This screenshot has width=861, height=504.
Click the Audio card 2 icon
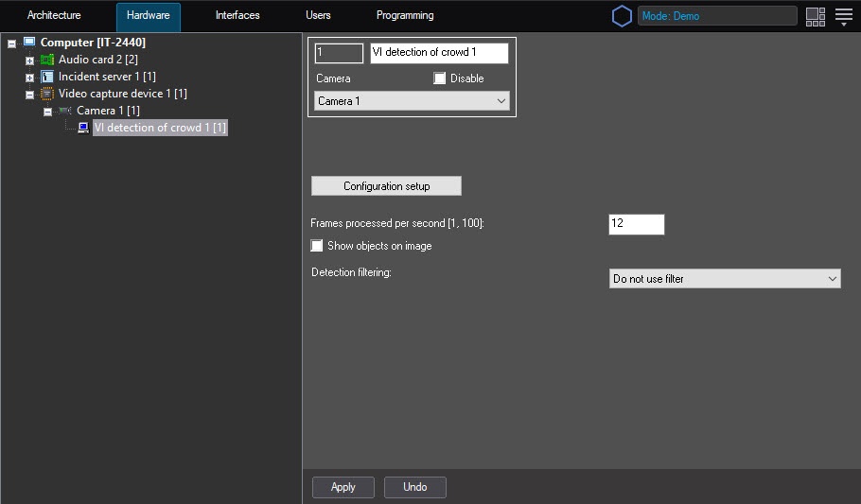47,60
